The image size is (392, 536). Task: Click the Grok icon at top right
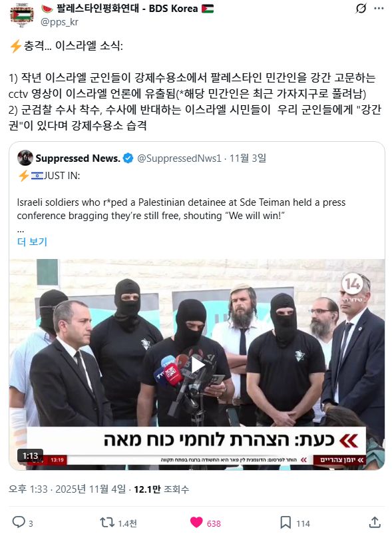361,8
